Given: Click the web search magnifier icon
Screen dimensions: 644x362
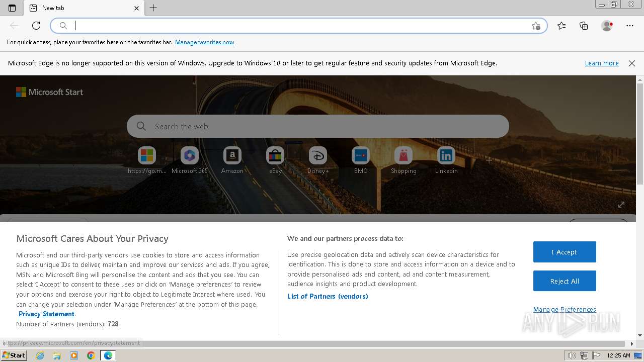Looking at the screenshot, I should pyautogui.click(x=141, y=126).
